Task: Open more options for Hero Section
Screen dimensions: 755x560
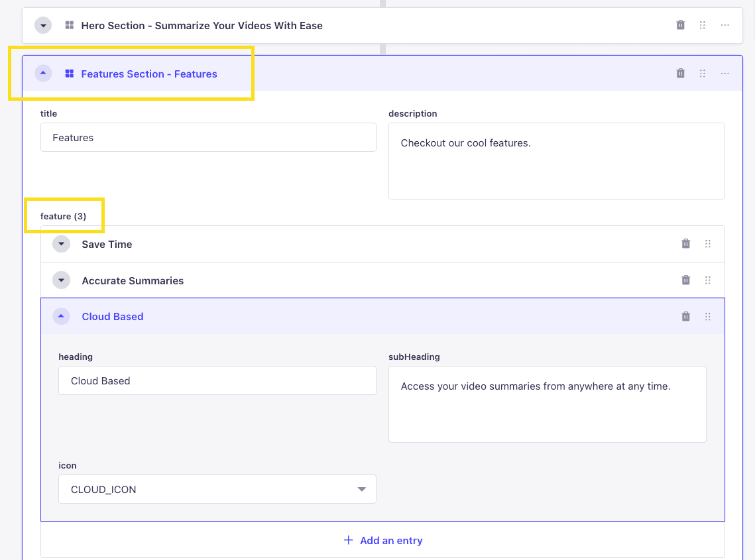Action: tap(725, 25)
